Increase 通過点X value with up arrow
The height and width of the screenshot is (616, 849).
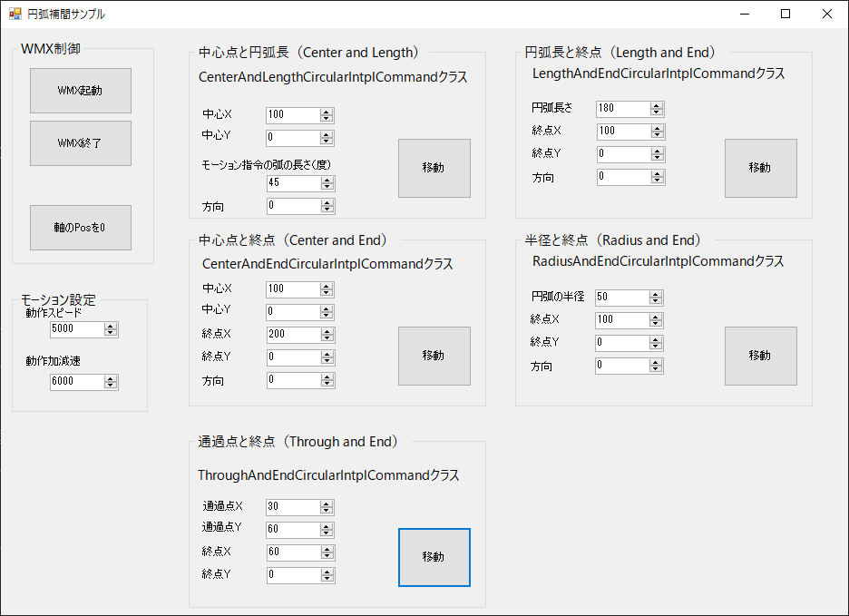[x=327, y=504]
